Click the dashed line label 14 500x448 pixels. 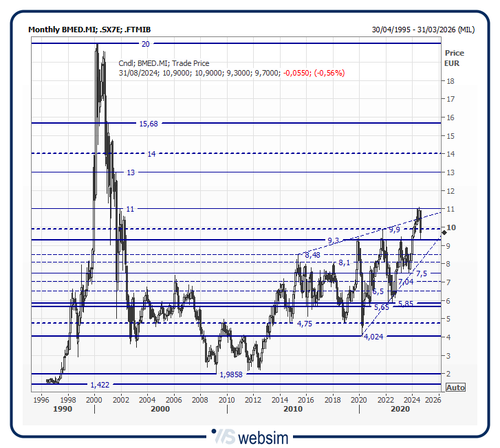(x=152, y=154)
